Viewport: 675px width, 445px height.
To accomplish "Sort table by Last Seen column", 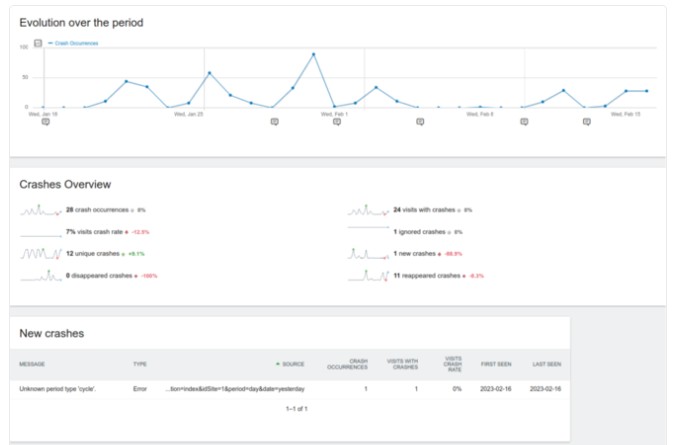I will pos(547,364).
